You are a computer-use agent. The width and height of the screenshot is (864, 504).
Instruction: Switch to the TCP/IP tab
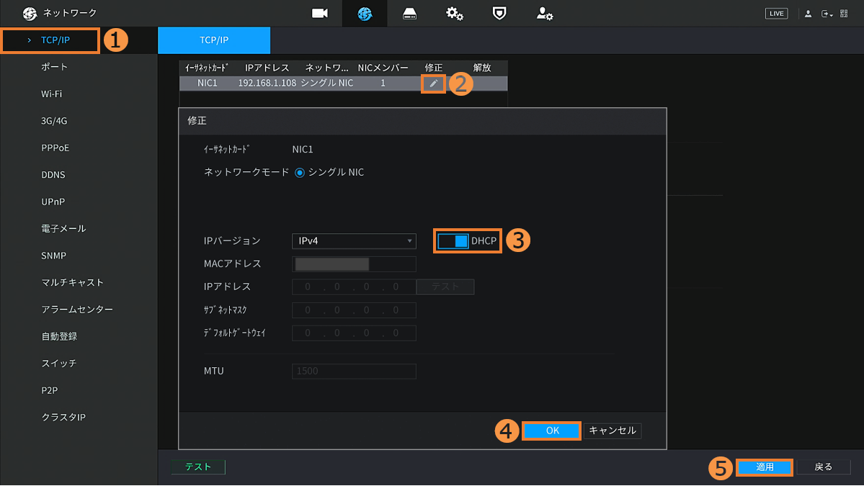[214, 40]
